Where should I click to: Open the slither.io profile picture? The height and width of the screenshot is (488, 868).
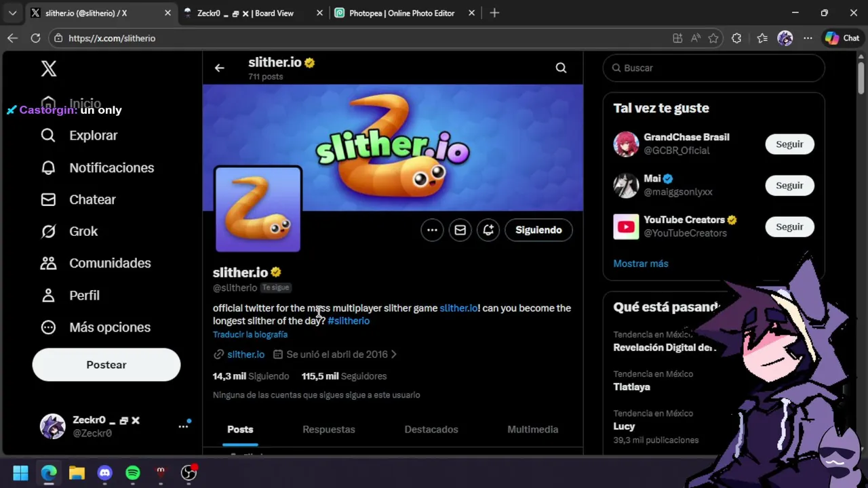click(258, 209)
